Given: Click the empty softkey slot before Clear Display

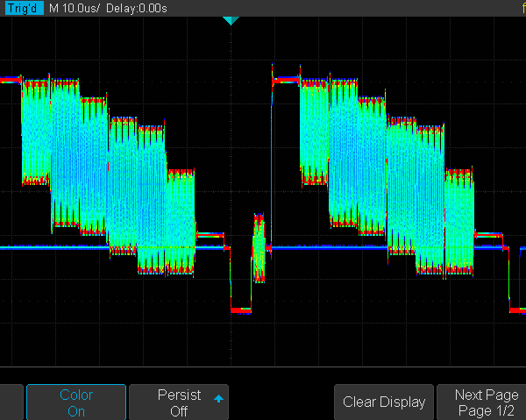Looking at the screenshot, I should click(281, 402).
